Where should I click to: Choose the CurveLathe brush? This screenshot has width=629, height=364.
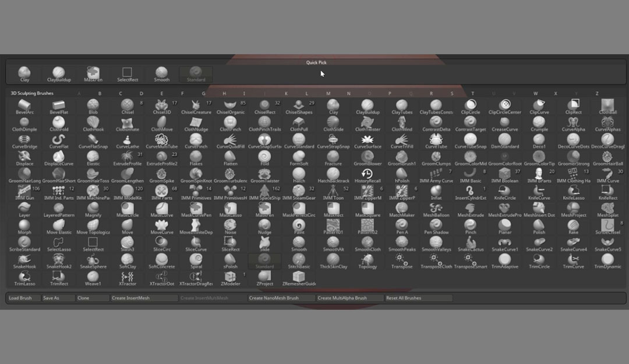128,142
